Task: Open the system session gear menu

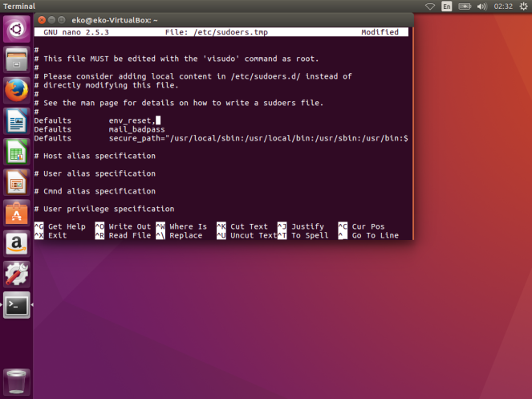Action: click(x=523, y=6)
